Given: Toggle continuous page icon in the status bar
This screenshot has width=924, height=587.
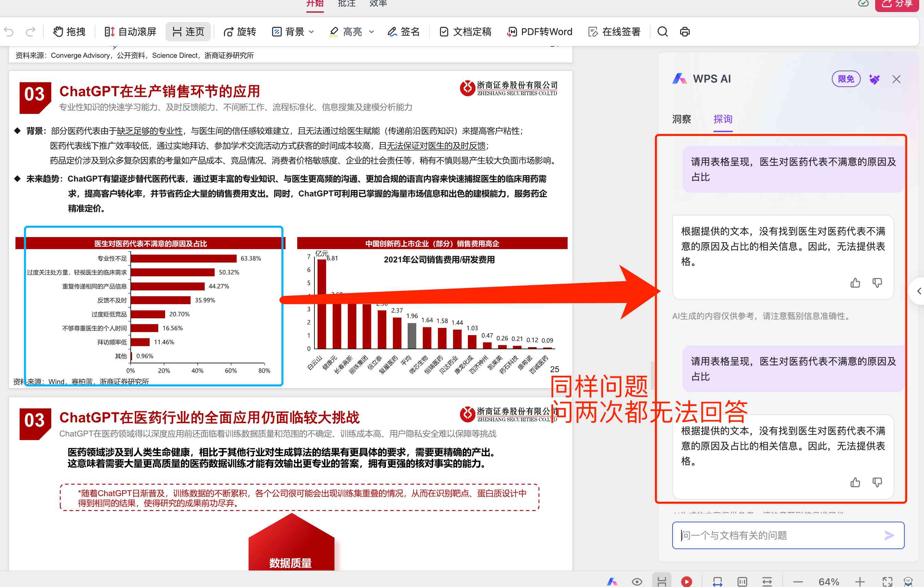Looking at the screenshot, I should pyautogui.click(x=662, y=581).
